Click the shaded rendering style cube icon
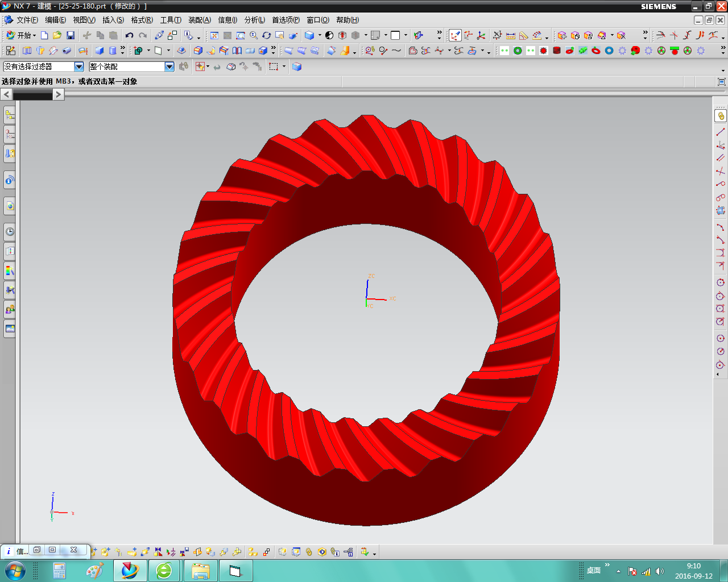 (x=309, y=35)
